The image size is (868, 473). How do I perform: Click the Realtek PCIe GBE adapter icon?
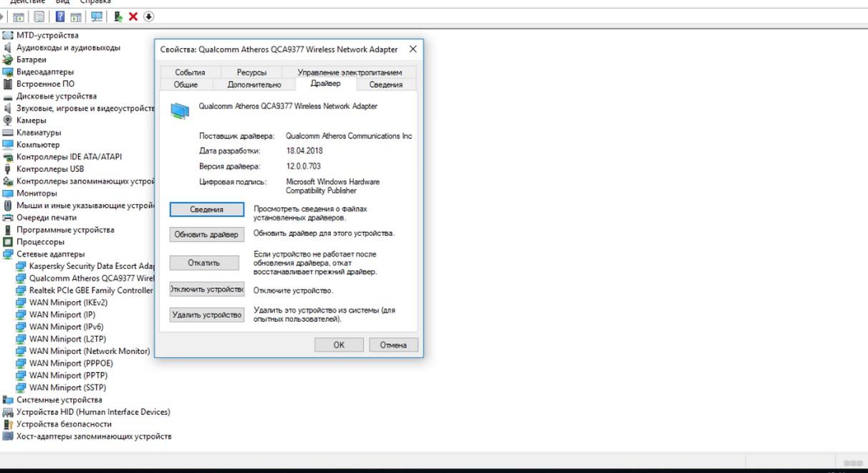tap(21, 290)
